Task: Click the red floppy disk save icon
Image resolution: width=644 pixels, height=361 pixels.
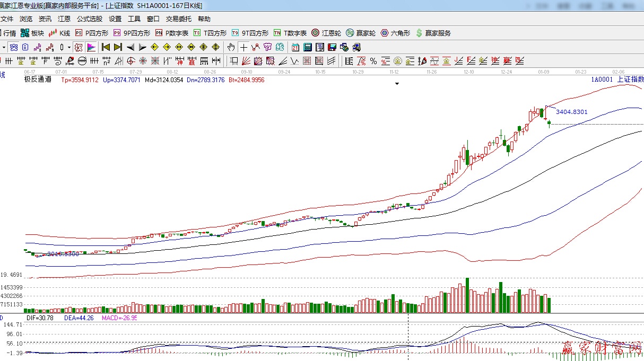Action: [x=332, y=47]
